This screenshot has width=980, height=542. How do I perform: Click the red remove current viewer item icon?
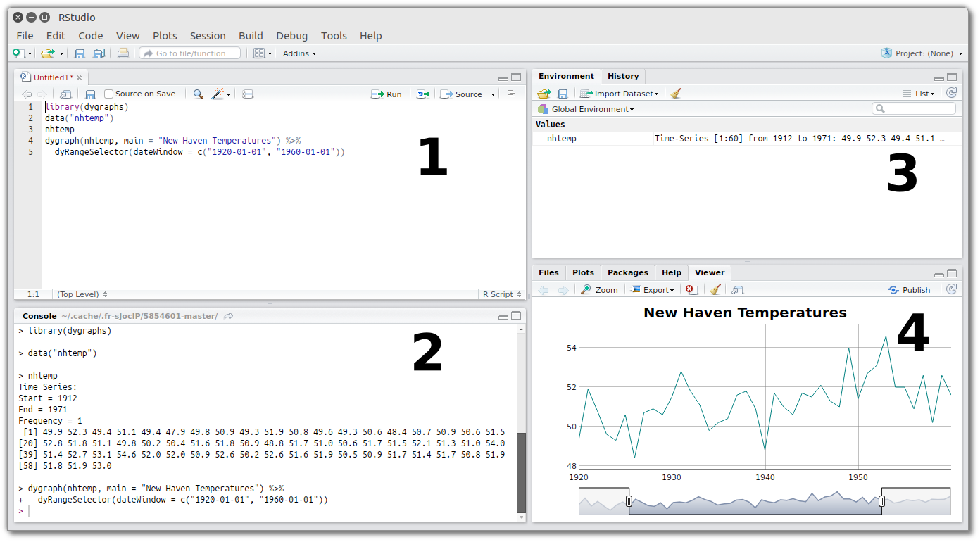pyautogui.click(x=691, y=290)
